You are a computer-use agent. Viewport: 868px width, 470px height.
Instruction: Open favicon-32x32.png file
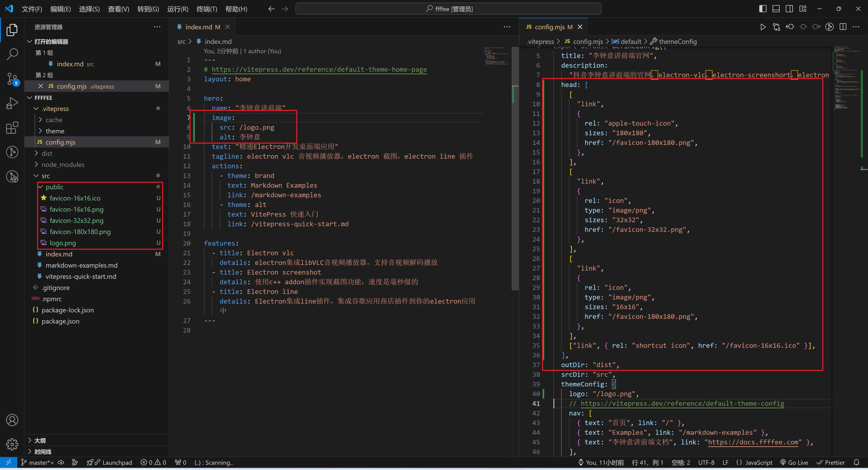coord(76,220)
